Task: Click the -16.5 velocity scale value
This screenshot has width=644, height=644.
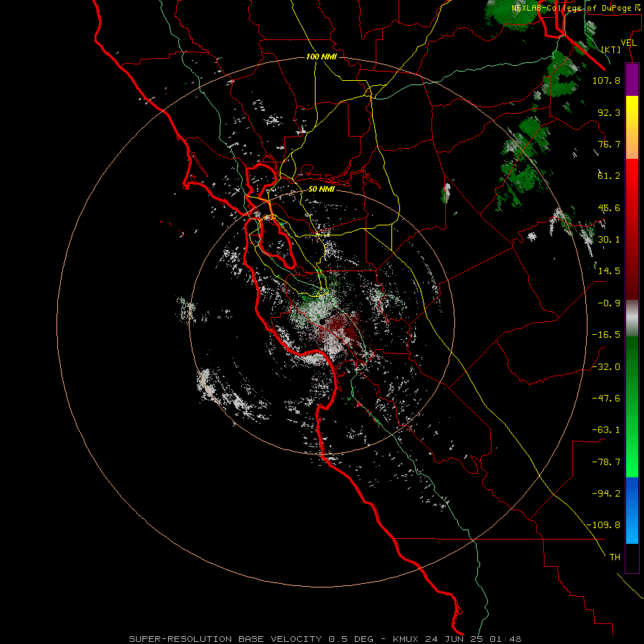Action: (606, 334)
